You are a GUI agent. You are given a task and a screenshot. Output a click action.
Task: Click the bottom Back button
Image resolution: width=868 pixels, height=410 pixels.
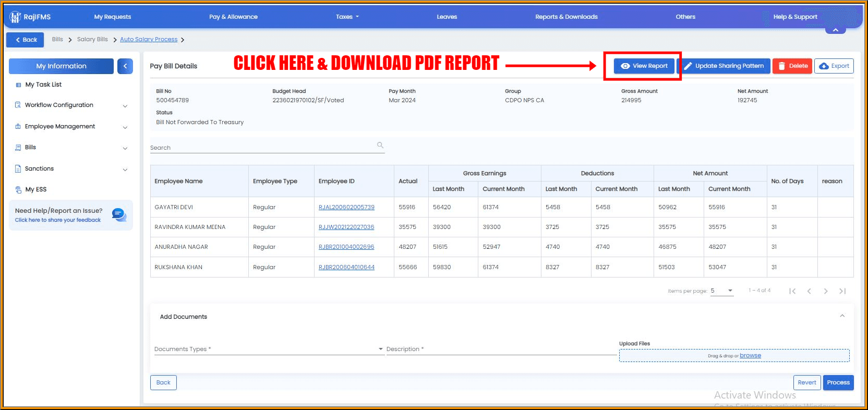[x=163, y=382]
